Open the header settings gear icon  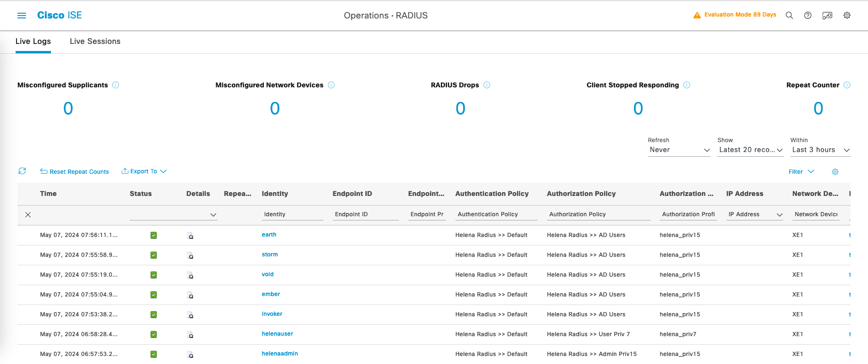(x=847, y=16)
